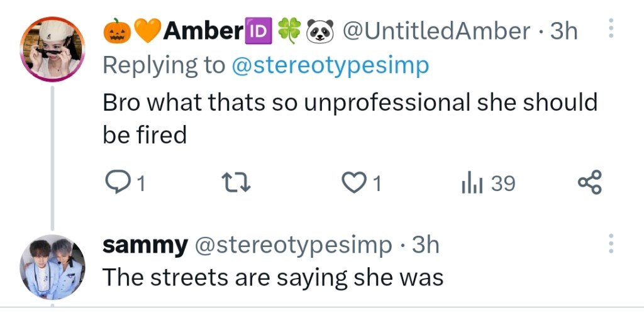Open Amber's profile picture
Viewport: 644px width, 325px height.
pyautogui.click(x=52, y=49)
